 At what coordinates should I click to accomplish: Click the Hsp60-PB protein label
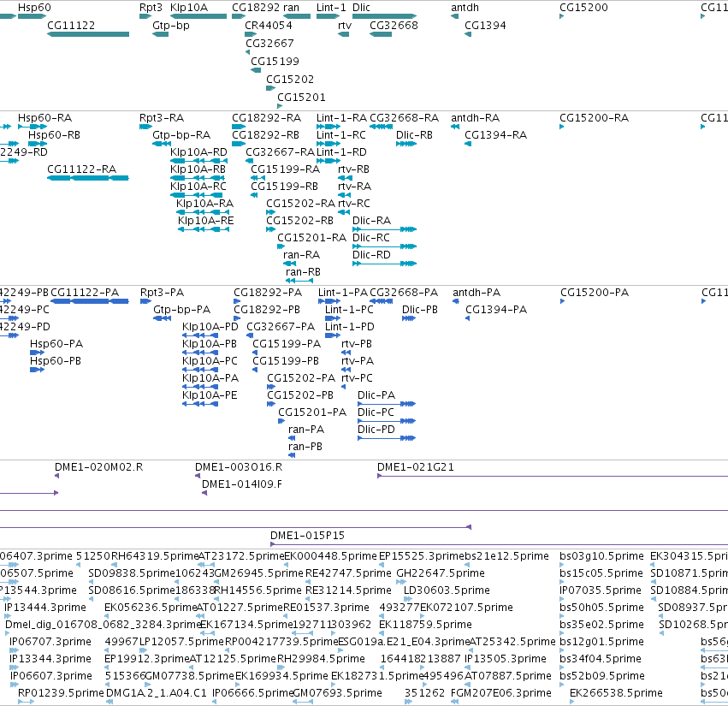pos(56,360)
